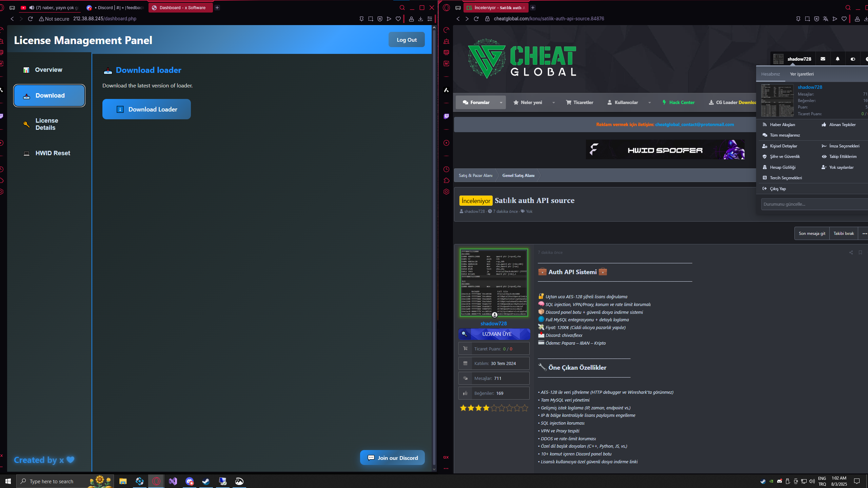Open the Player icon in right window sidebar
868x488 pixels.
[446, 143]
